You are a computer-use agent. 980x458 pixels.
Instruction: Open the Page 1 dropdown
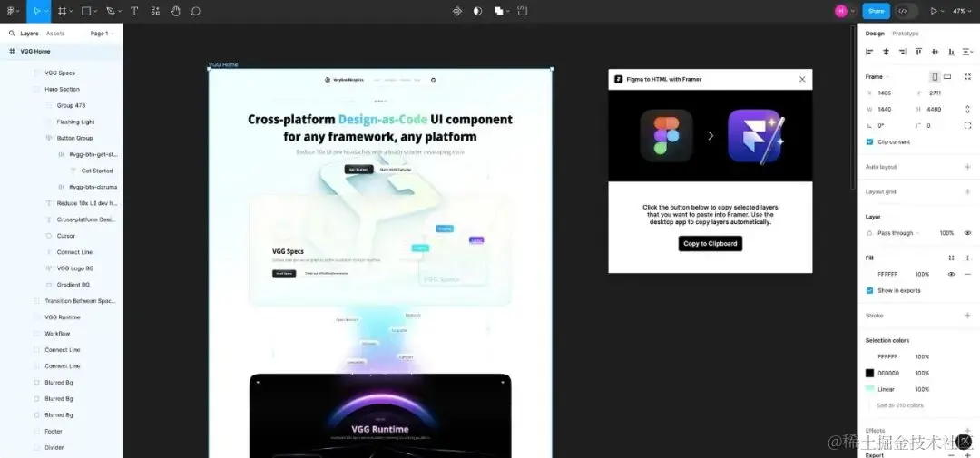tap(102, 34)
